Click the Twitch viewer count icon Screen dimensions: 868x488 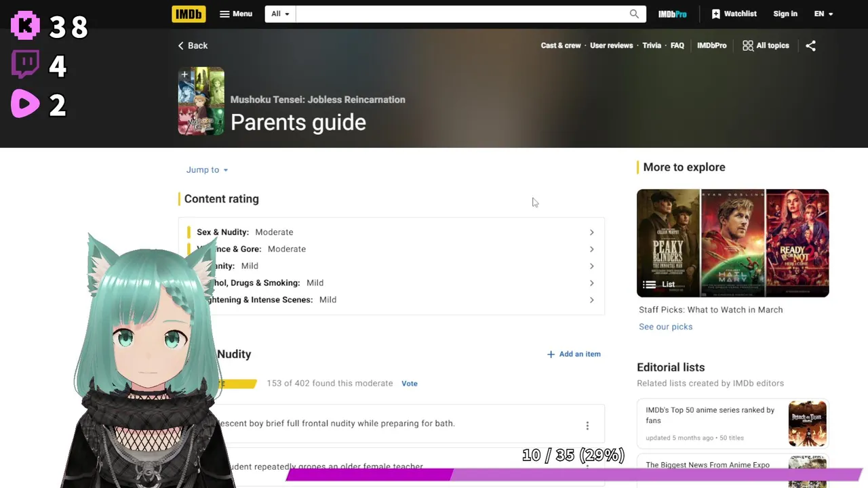(26, 65)
